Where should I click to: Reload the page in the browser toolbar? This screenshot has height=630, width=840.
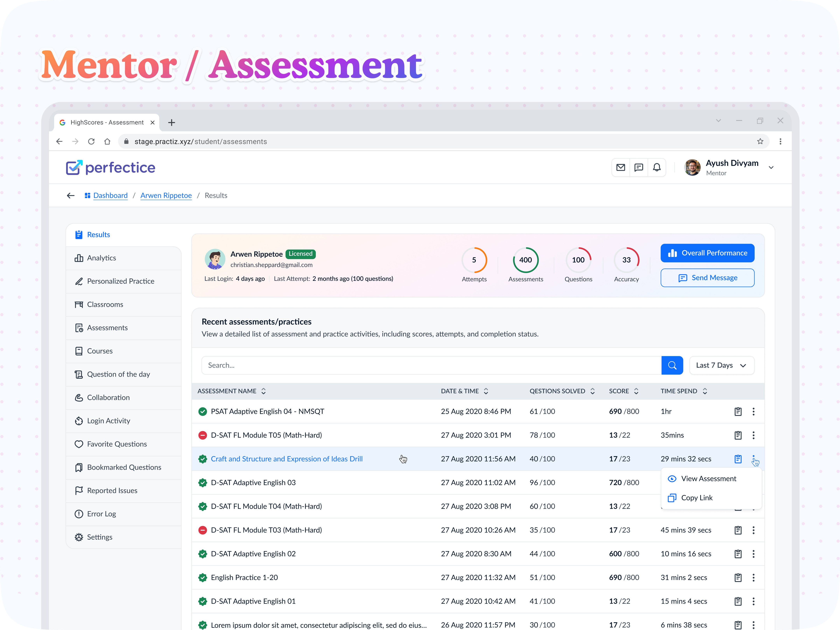91,142
